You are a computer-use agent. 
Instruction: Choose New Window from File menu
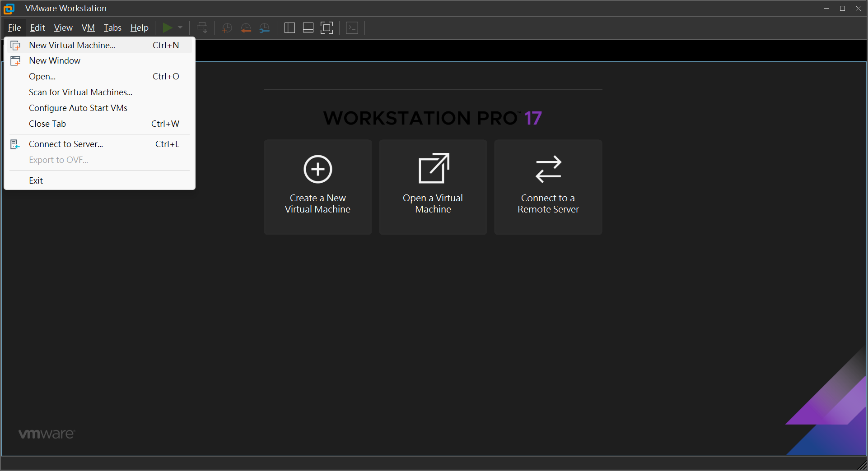click(55, 61)
